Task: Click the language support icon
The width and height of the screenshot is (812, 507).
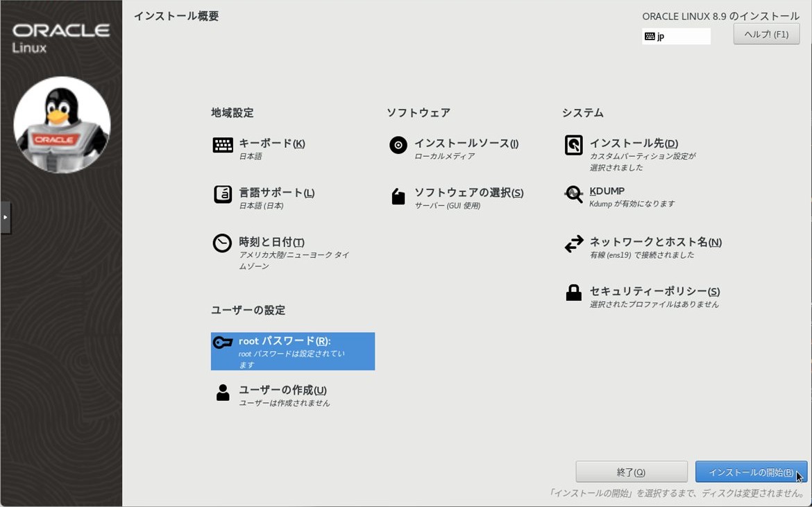Action: point(223,194)
